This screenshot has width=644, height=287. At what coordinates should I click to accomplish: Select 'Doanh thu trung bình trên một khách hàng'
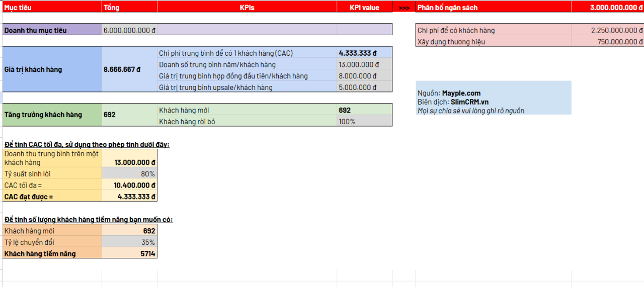point(52,158)
